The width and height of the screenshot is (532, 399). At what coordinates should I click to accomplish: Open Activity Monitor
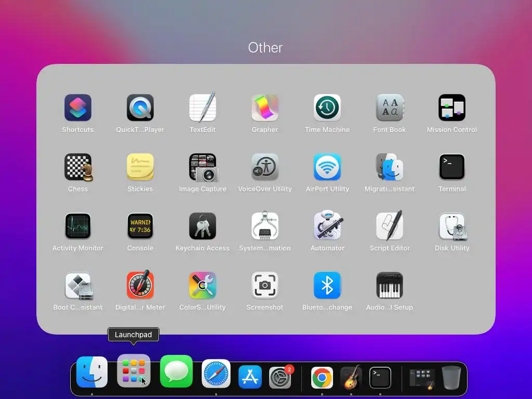click(78, 226)
